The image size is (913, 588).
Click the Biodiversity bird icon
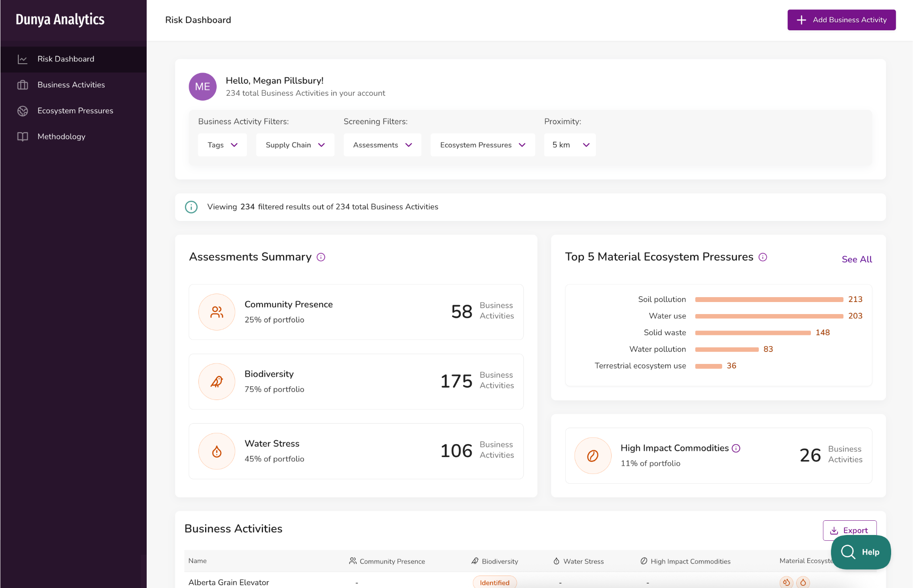pyautogui.click(x=217, y=382)
